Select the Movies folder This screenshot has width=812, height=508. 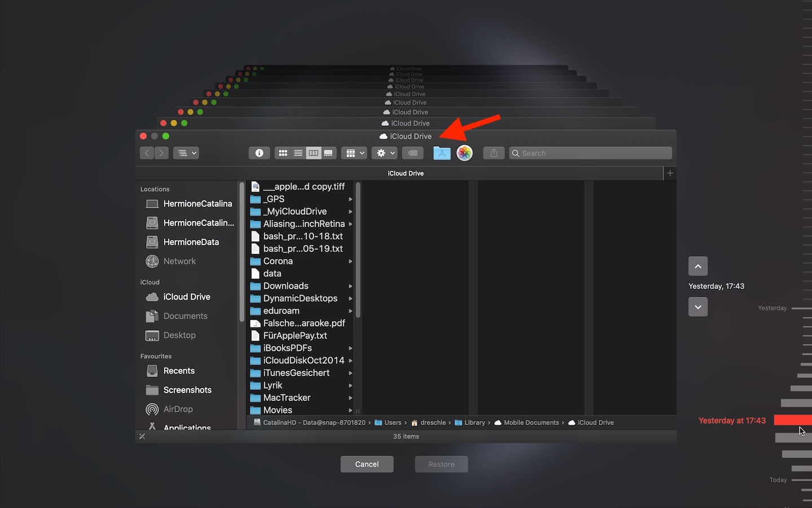[x=301, y=410]
